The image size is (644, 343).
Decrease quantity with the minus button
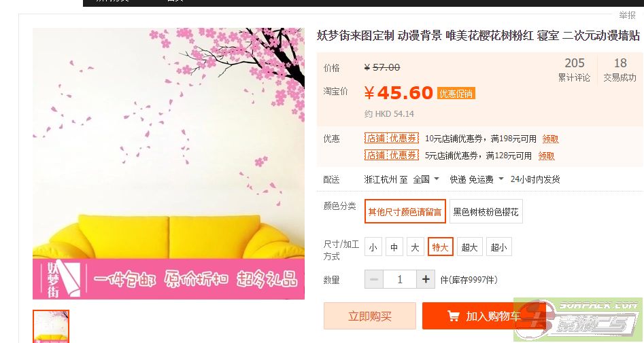pyautogui.click(x=374, y=279)
